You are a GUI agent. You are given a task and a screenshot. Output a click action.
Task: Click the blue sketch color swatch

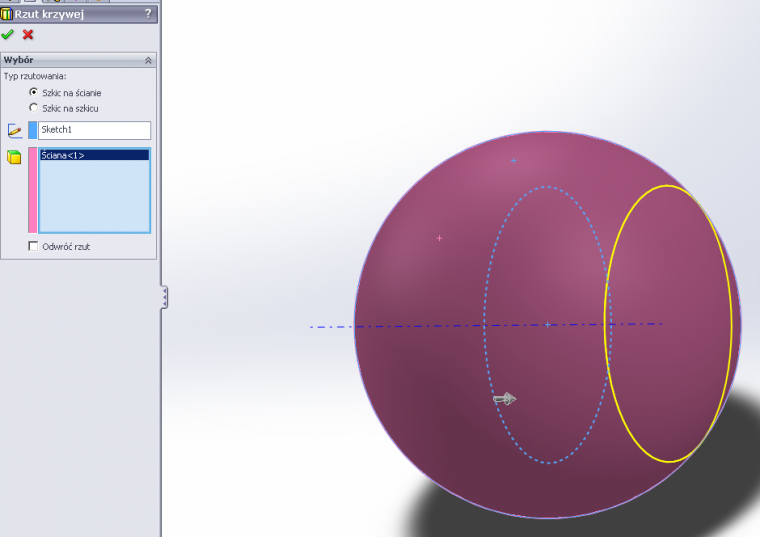32,130
